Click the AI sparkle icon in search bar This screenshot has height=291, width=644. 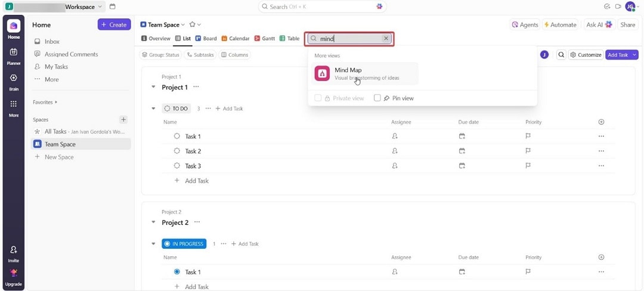[379, 7]
